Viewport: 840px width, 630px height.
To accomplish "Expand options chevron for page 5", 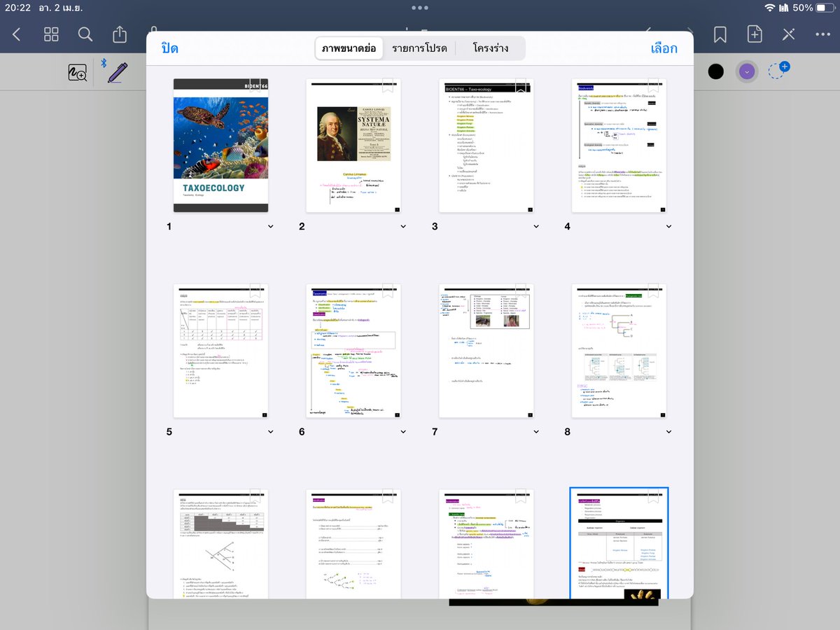I will coord(270,431).
